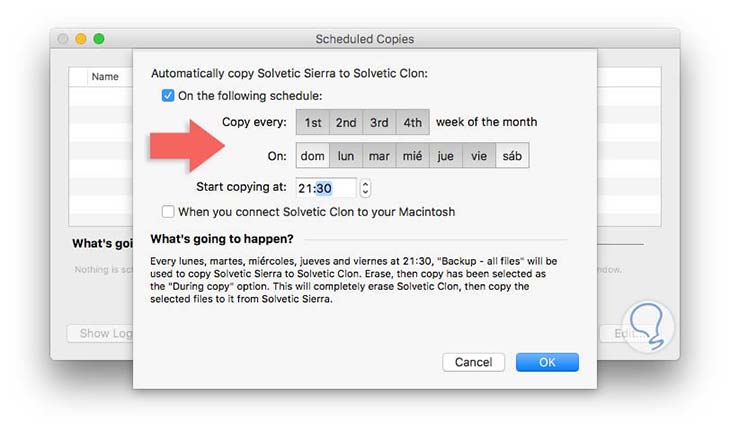Toggle the 3rd week button
The width and height of the screenshot is (730, 432).
379,123
